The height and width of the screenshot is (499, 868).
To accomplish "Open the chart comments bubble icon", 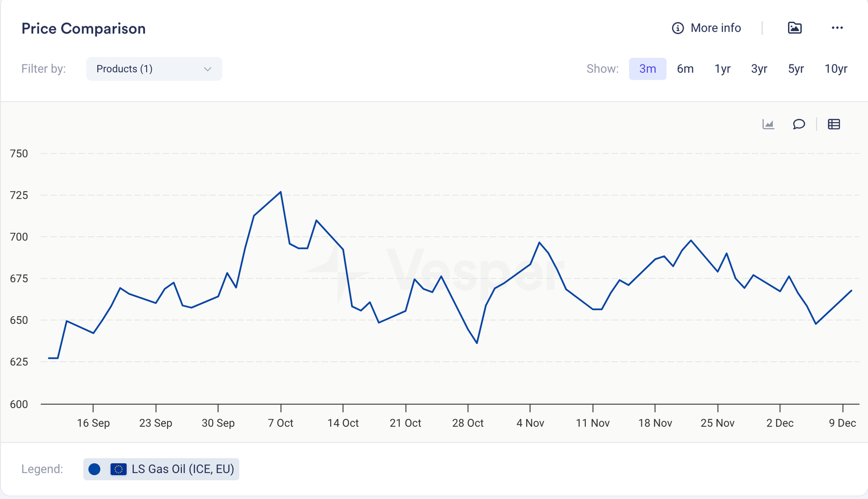I will click(x=799, y=124).
